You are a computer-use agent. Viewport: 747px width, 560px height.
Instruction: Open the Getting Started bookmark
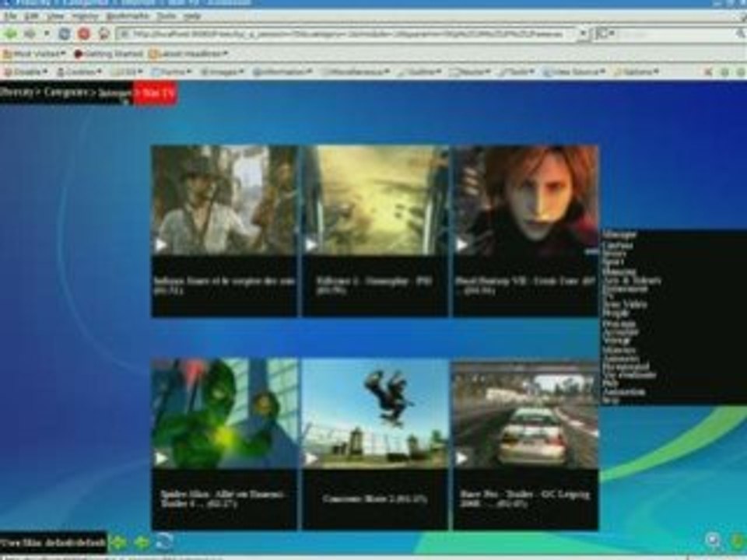point(109,54)
